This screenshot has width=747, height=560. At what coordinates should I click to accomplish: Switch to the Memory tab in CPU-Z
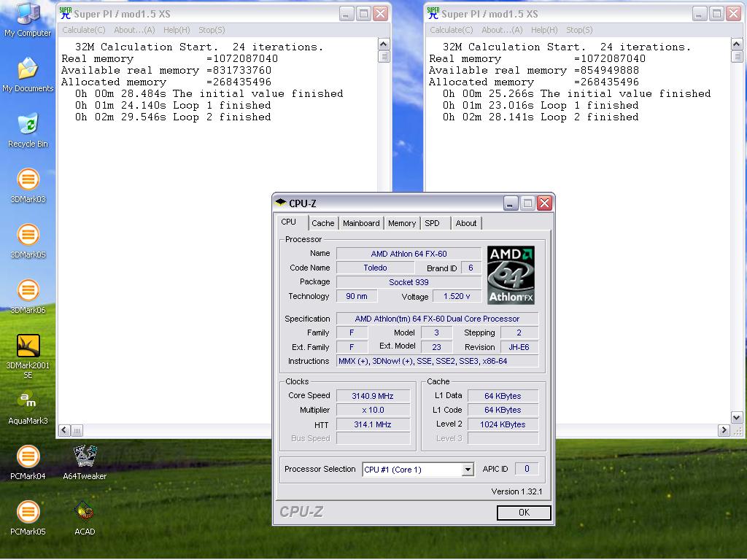pyautogui.click(x=402, y=223)
